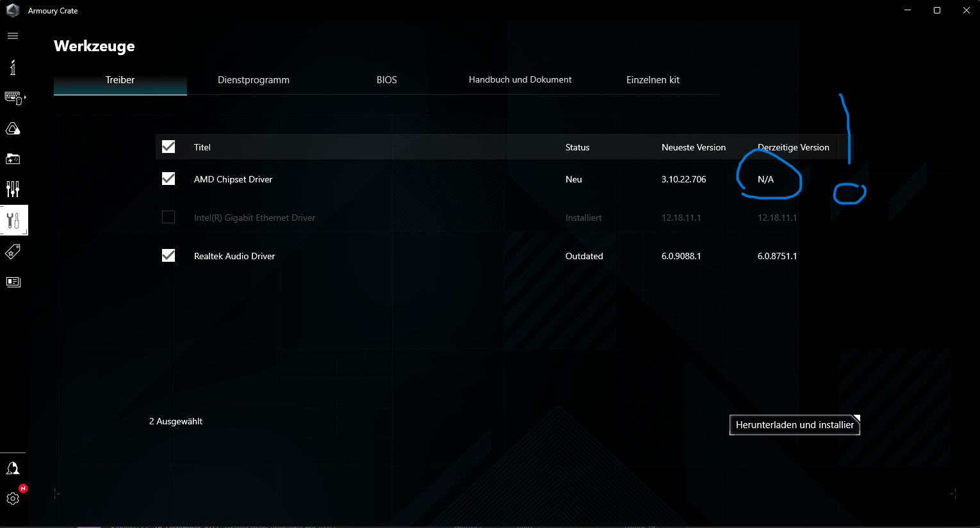Open the Scenario Profiles sliders icon

13,189
